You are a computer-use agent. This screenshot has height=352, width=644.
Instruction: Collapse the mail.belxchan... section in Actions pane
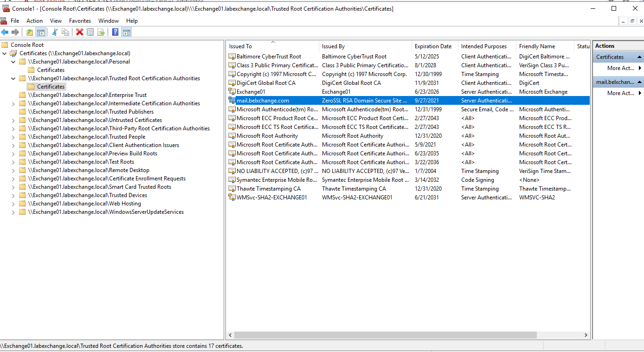pos(640,82)
